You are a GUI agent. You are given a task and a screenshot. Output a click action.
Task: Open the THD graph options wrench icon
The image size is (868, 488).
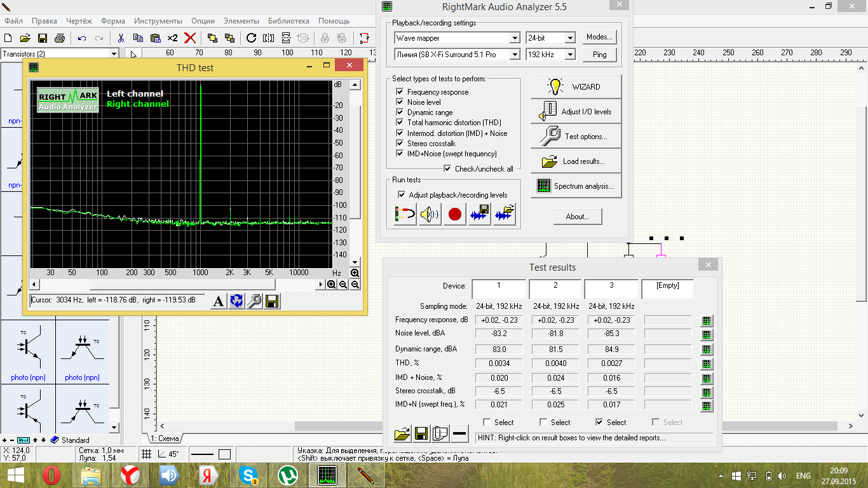[254, 301]
